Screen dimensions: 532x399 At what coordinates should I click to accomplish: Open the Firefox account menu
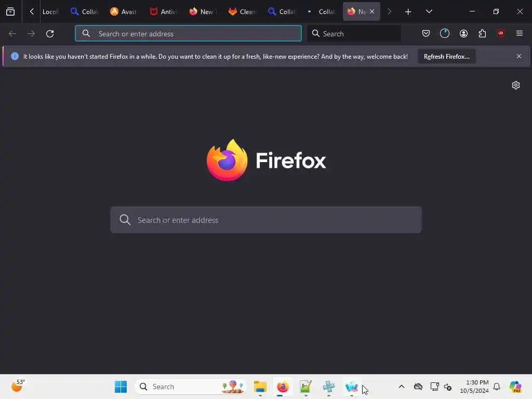pyautogui.click(x=463, y=33)
